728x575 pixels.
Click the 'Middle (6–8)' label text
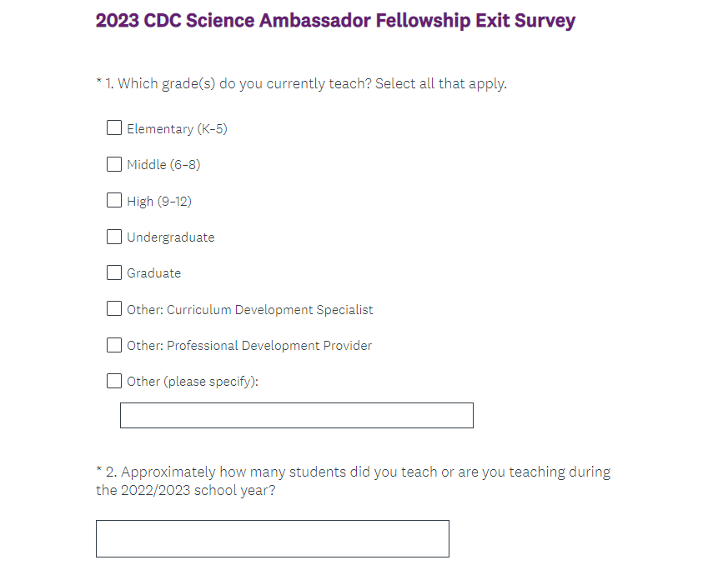163,165
